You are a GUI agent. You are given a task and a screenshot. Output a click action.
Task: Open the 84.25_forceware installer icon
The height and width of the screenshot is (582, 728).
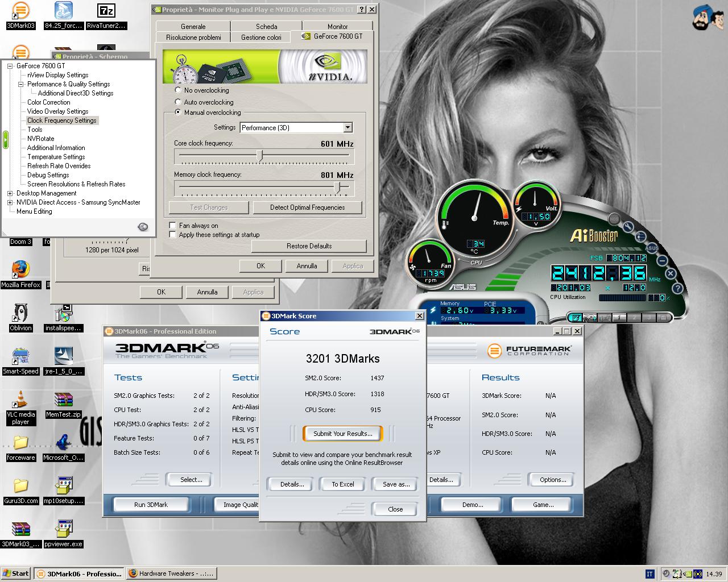click(x=64, y=15)
